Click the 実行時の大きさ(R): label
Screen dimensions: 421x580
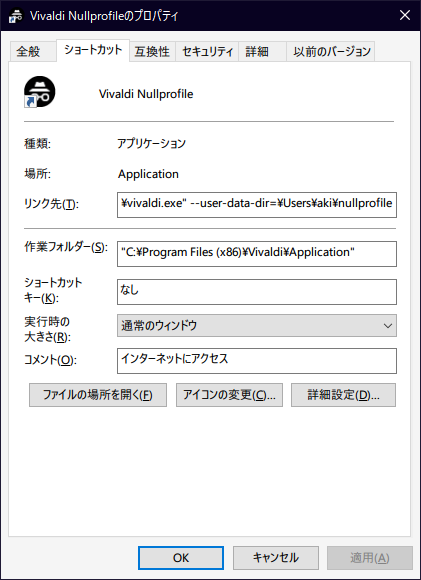(47, 329)
